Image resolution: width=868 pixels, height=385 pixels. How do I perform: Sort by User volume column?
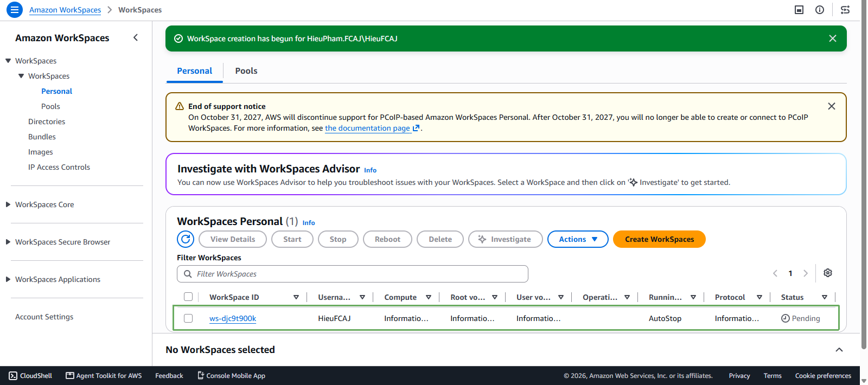(x=561, y=297)
